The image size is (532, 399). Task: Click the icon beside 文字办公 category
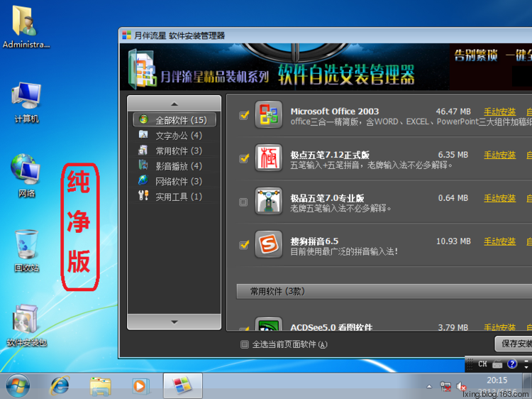tap(143, 135)
